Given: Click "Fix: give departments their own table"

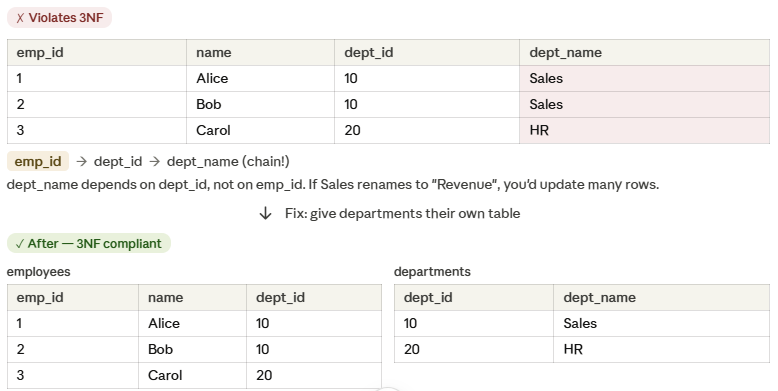Looking at the screenshot, I should coord(402,214).
